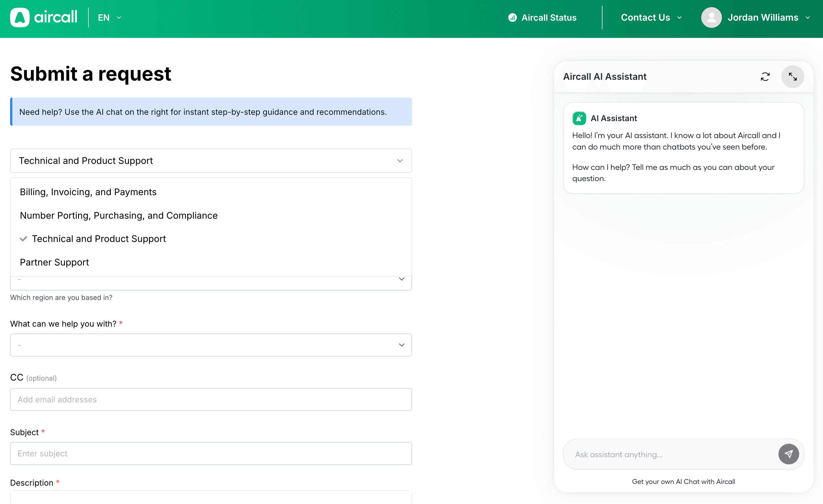823x504 pixels.
Task: Click the Aircall Status indicator icon
Action: tap(512, 17)
